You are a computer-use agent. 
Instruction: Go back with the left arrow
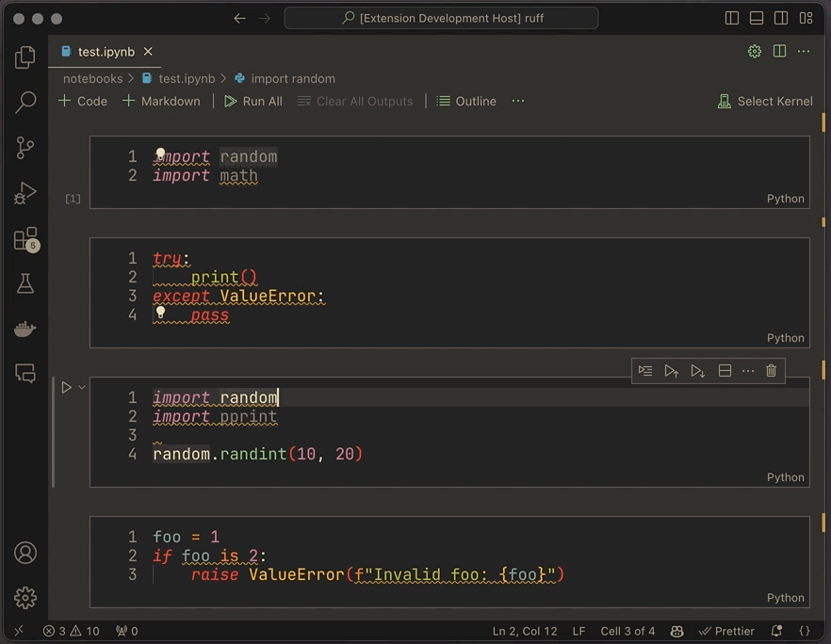pos(239,19)
